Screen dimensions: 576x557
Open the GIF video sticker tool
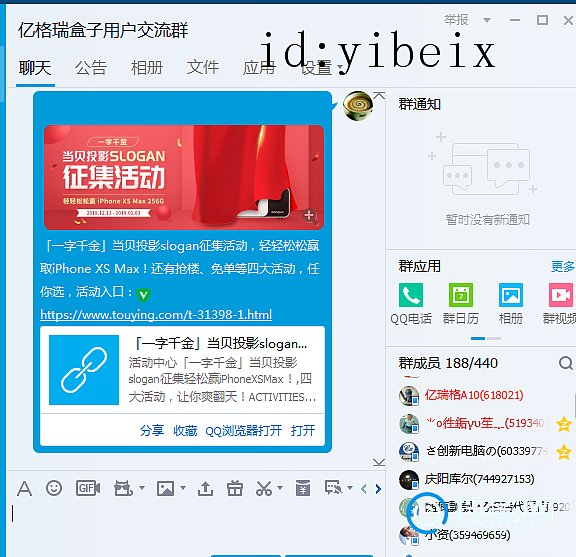88,488
